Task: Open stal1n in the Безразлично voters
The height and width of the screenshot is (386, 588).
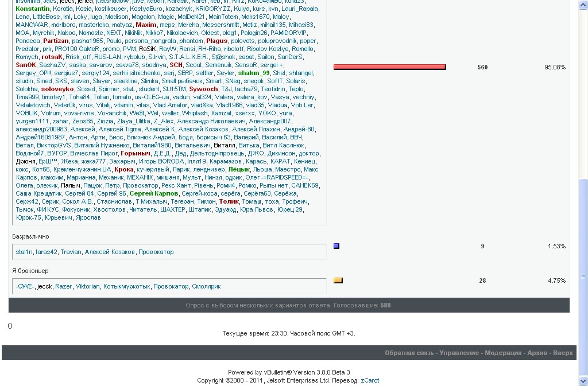Action: 24,252
